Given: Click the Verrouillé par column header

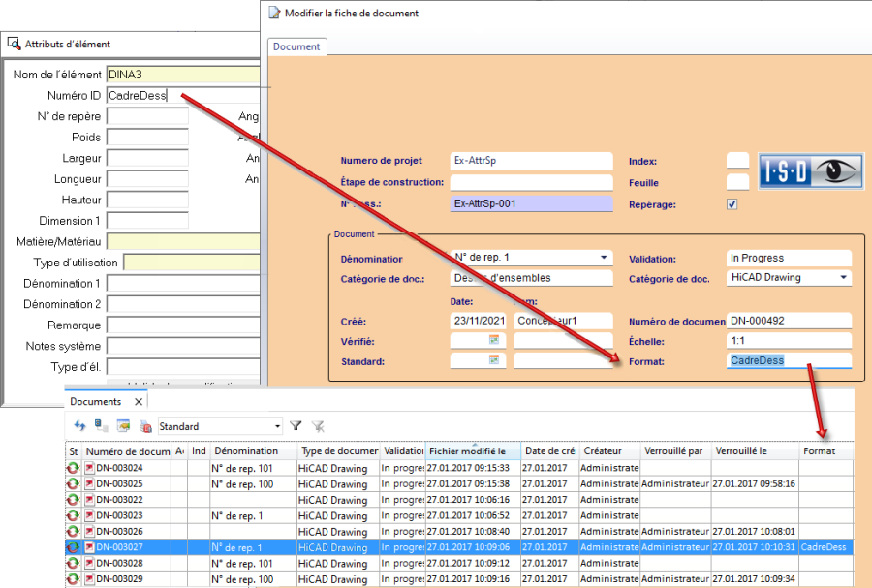Looking at the screenshot, I should tap(674, 451).
